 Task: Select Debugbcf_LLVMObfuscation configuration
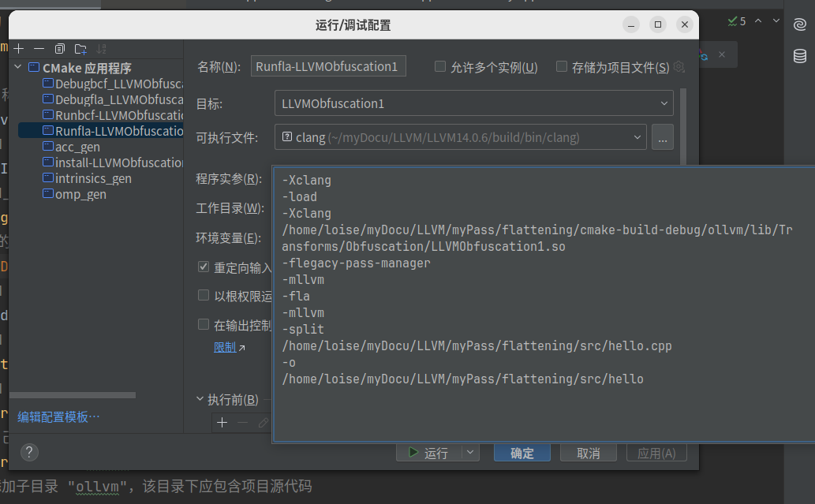point(113,84)
